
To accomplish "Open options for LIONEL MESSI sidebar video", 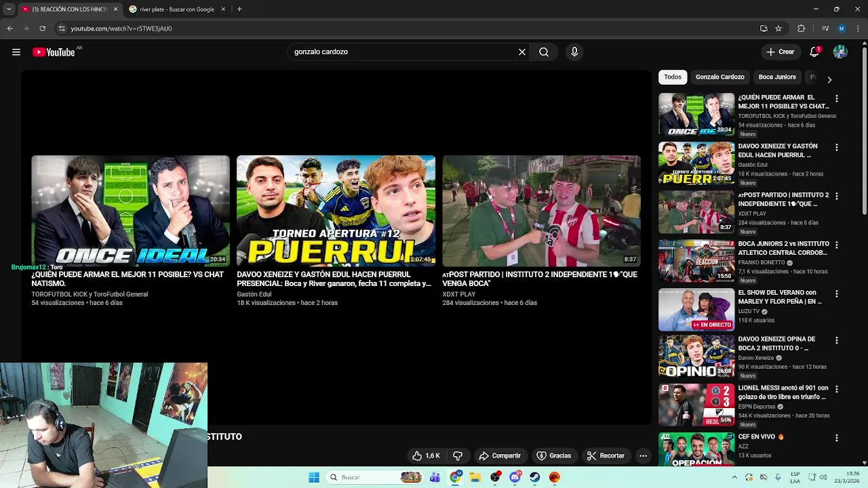I will tap(836, 390).
